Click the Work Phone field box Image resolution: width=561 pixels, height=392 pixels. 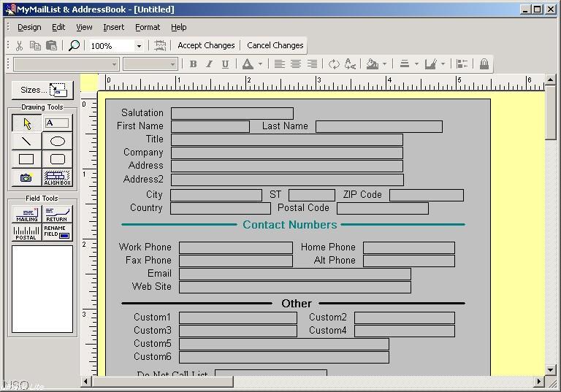pos(236,247)
